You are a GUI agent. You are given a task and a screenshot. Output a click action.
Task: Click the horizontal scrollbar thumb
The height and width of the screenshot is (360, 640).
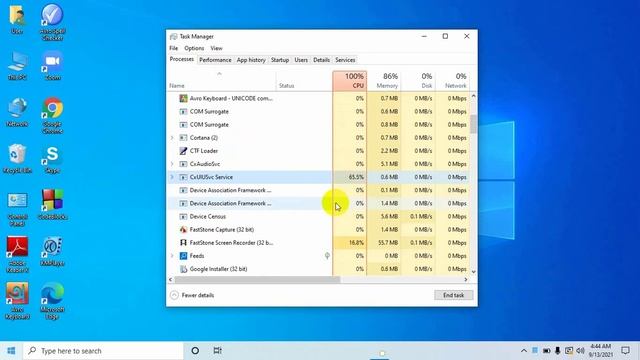tap(257, 280)
